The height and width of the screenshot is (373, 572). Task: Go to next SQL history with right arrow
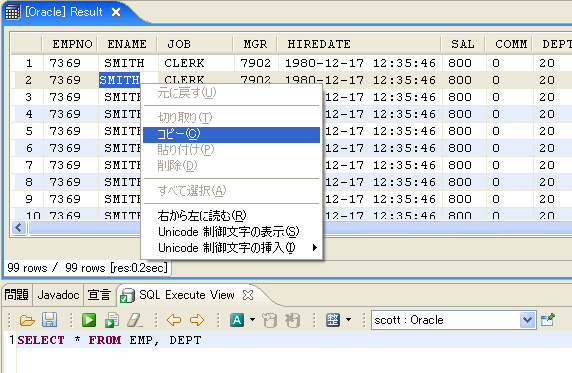tap(197, 320)
